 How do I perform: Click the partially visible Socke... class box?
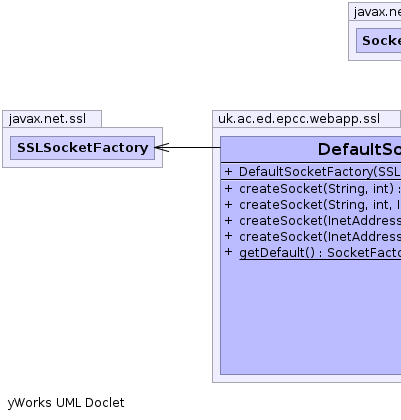point(379,40)
